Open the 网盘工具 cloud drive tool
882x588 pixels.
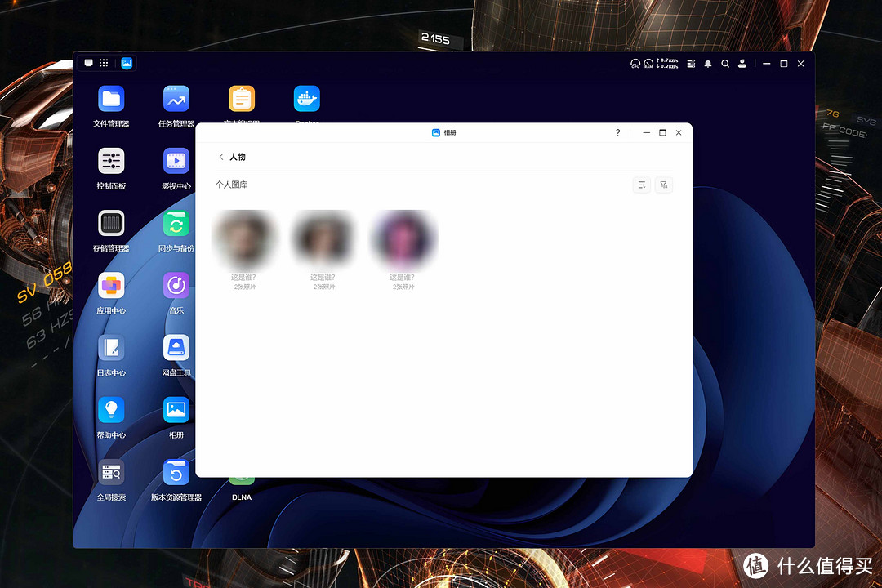click(176, 349)
